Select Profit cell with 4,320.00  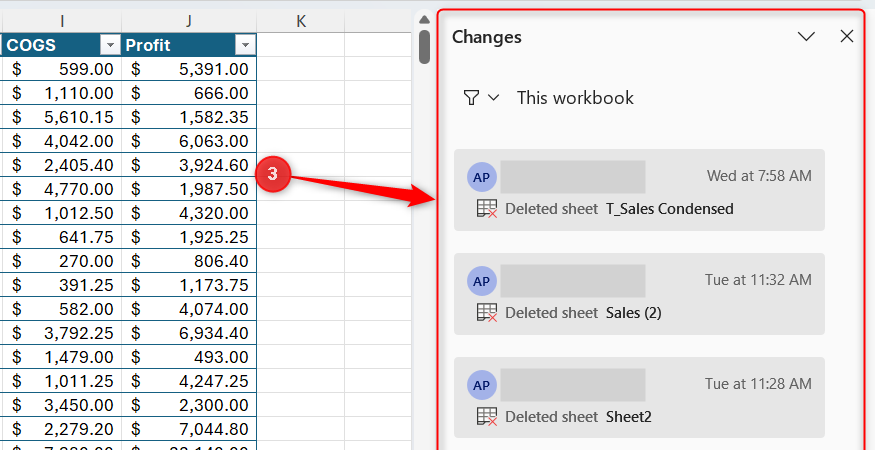click(189, 213)
